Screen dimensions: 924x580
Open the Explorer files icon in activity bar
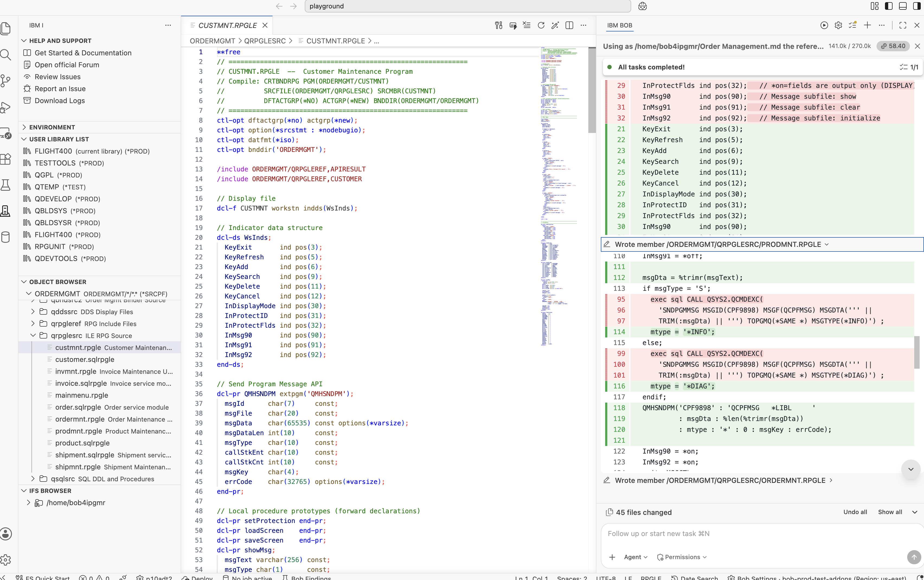6,29
